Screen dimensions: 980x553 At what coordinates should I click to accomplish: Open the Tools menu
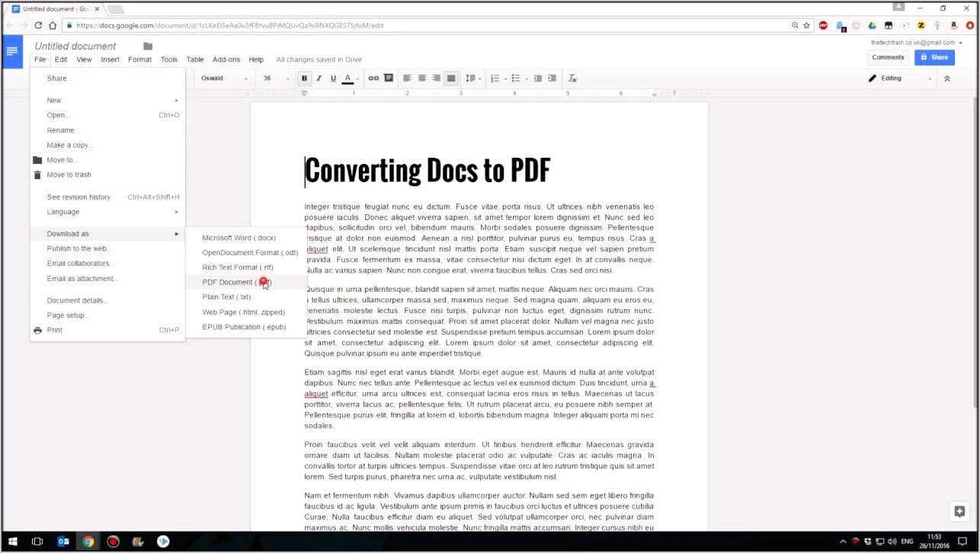[x=169, y=59]
